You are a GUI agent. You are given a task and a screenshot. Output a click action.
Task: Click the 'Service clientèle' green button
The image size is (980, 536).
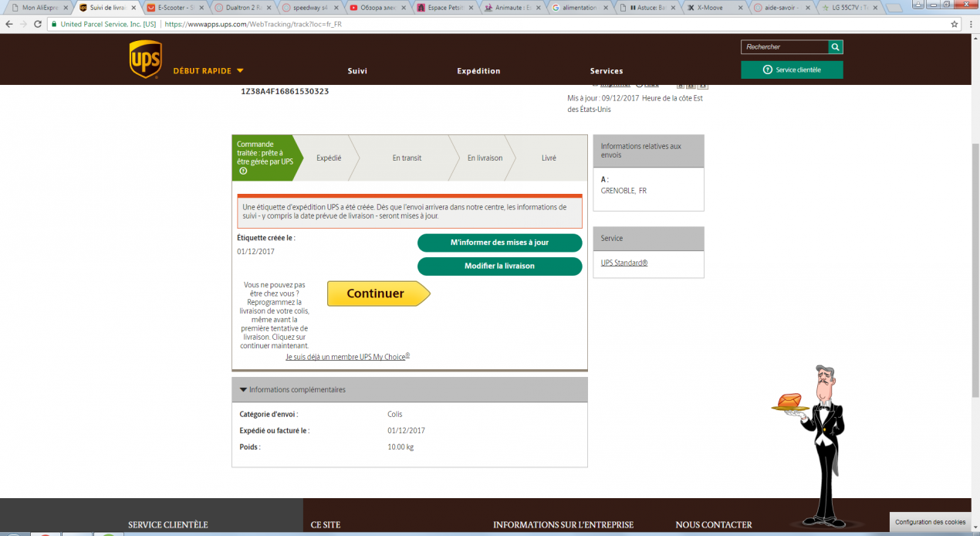click(792, 70)
